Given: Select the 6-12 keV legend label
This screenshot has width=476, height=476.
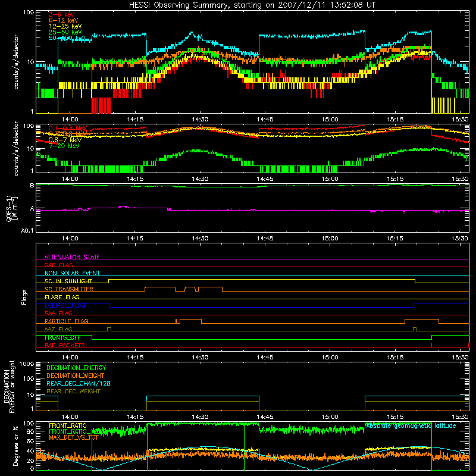Looking at the screenshot, I should [x=64, y=20].
